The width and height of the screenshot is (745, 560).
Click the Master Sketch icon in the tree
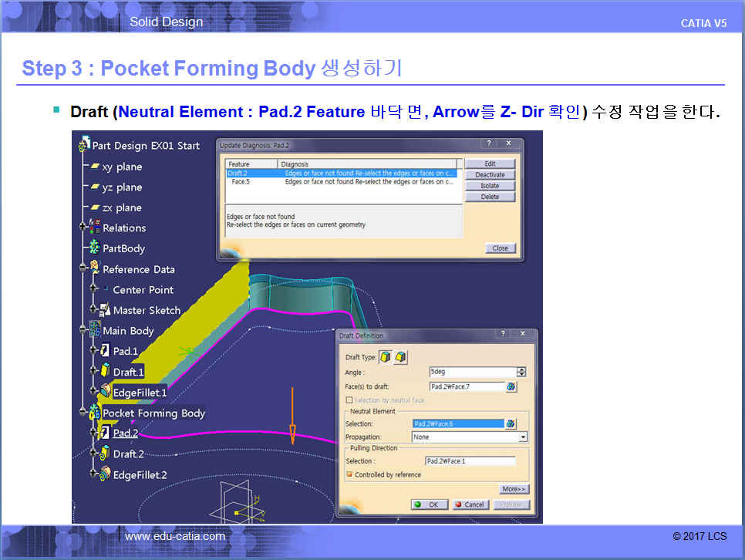105,310
